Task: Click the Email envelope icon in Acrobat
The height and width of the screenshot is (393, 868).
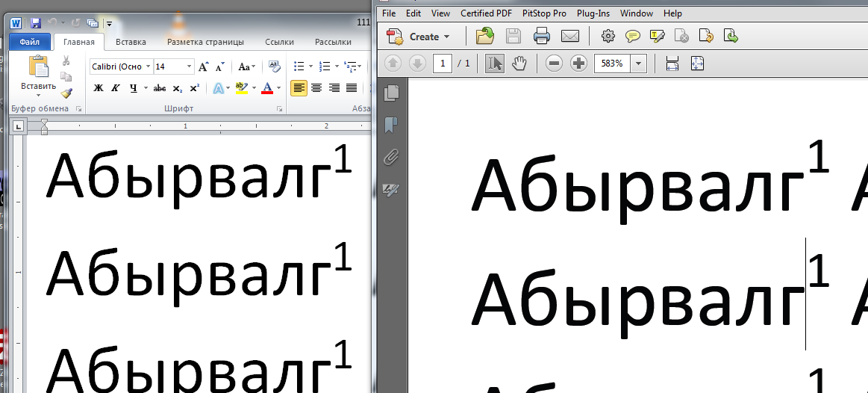Action: coord(569,37)
